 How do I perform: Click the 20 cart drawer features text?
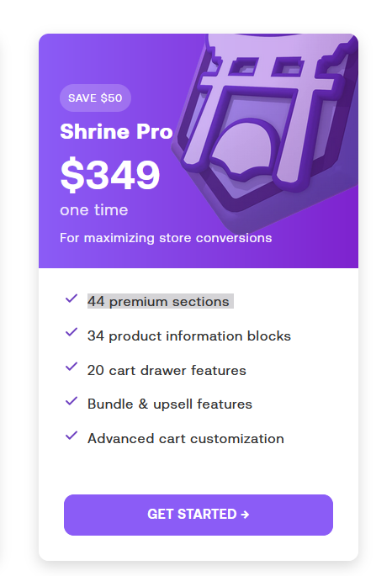[x=167, y=370]
